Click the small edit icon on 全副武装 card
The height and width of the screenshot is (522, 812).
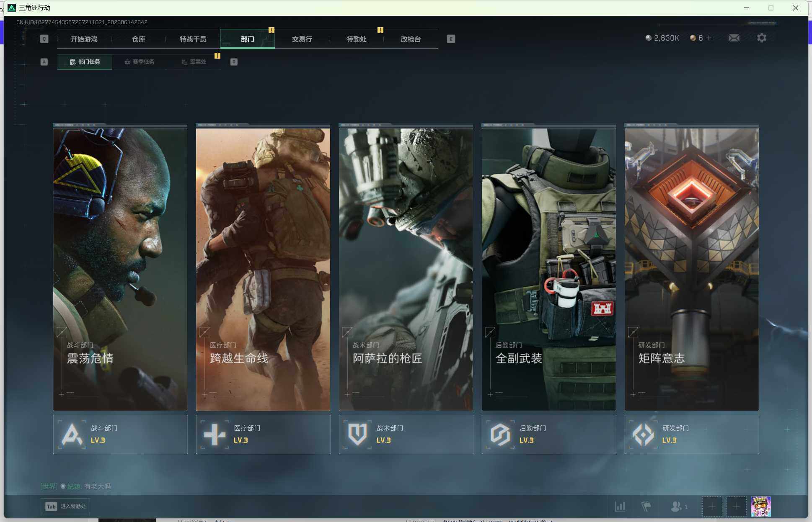[x=490, y=332]
